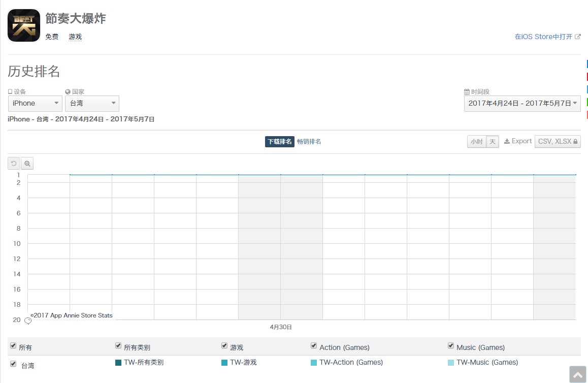The height and width of the screenshot is (383, 588).
Task: Click the locked CSV, XLSX button
Action: click(558, 142)
